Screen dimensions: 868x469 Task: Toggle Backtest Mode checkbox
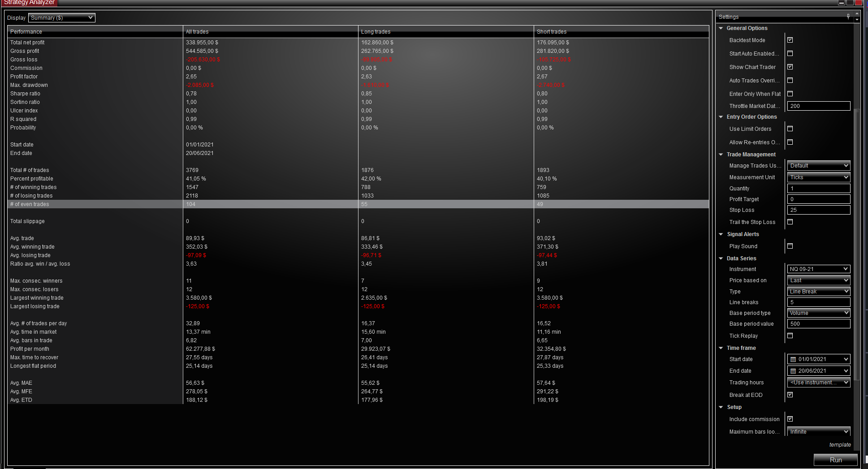790,40
